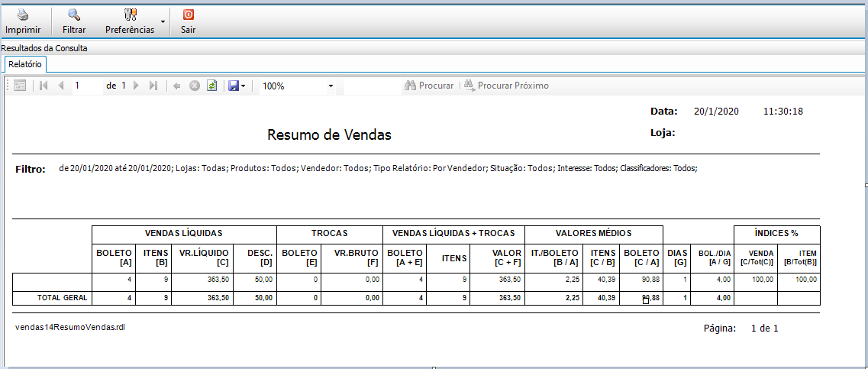This screenshot has height=369, width=868.
Task: Click the stop rendering icon
Action: click(x=195, y=86)
